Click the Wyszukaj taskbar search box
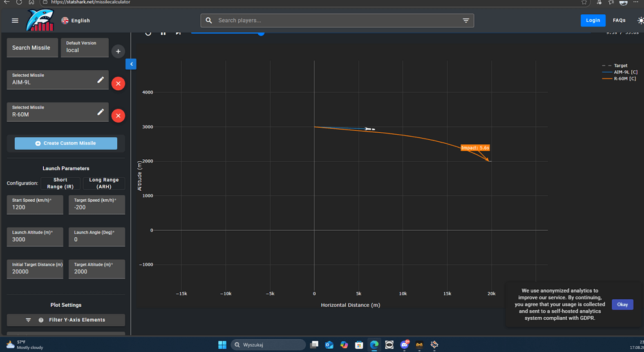The width and height of the screenshot is (644, 352). point(268,345)
